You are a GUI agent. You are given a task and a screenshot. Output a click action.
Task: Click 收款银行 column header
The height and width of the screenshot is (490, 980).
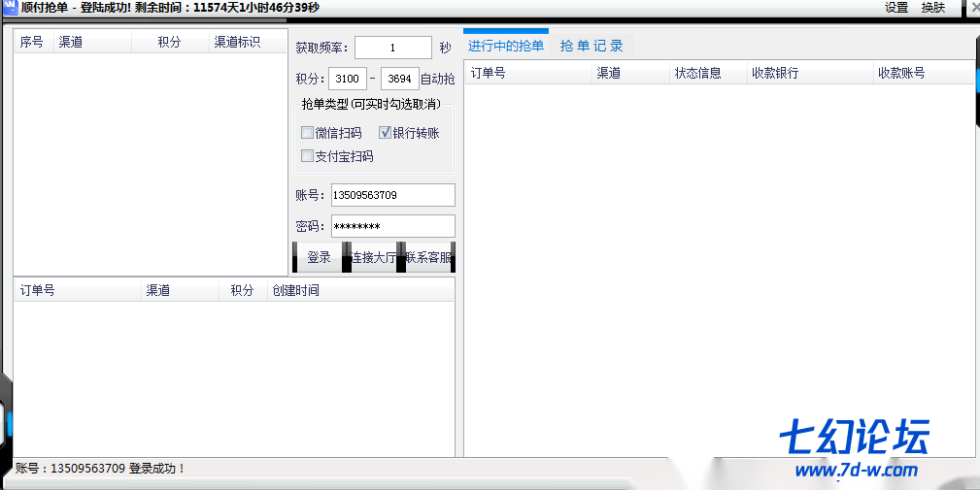click(x=810, y=73)
